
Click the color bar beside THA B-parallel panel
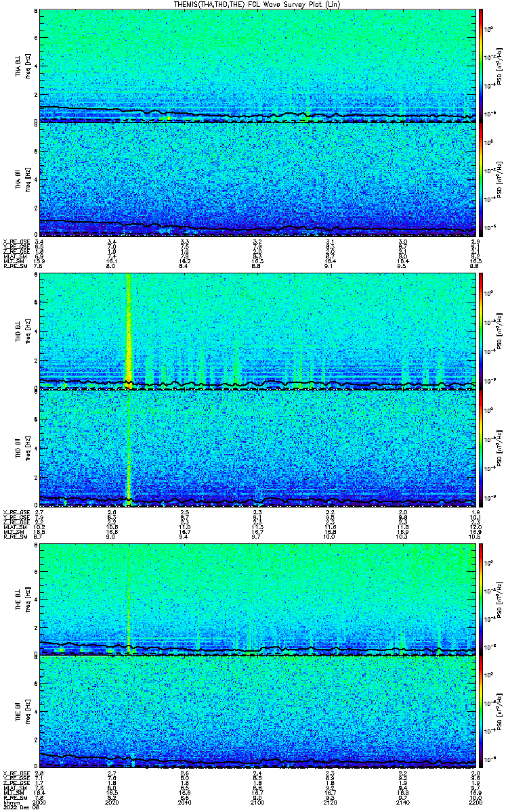click(482, 179)
